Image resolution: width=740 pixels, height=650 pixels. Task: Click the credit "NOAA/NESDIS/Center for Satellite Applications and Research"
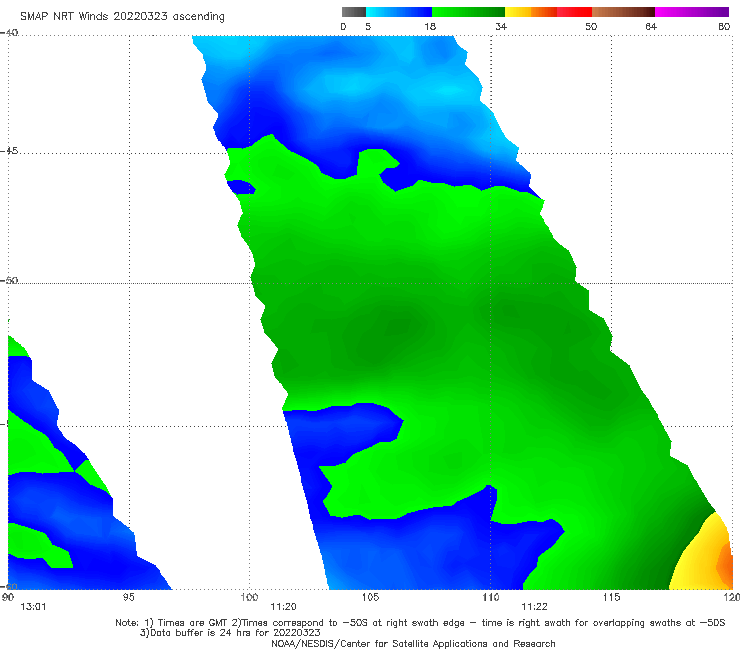click(413, 644)
